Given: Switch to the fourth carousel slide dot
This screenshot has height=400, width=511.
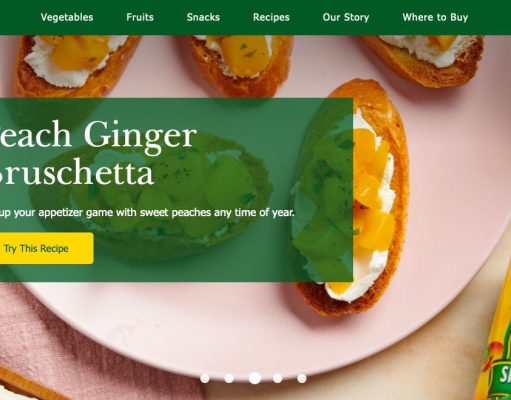Looking at the screenshot, I should point(277,378).
